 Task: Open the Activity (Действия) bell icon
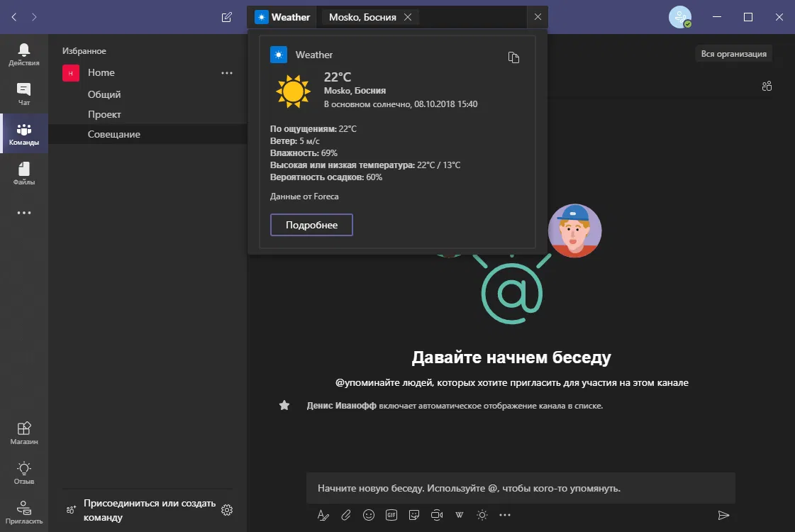pyautogui.click(x=24, y=55)
